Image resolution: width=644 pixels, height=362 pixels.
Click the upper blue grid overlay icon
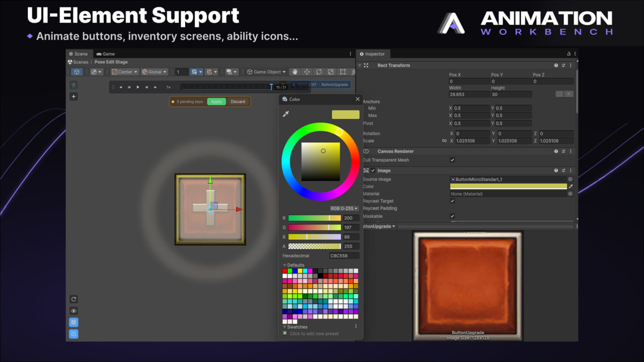[74, 322]
